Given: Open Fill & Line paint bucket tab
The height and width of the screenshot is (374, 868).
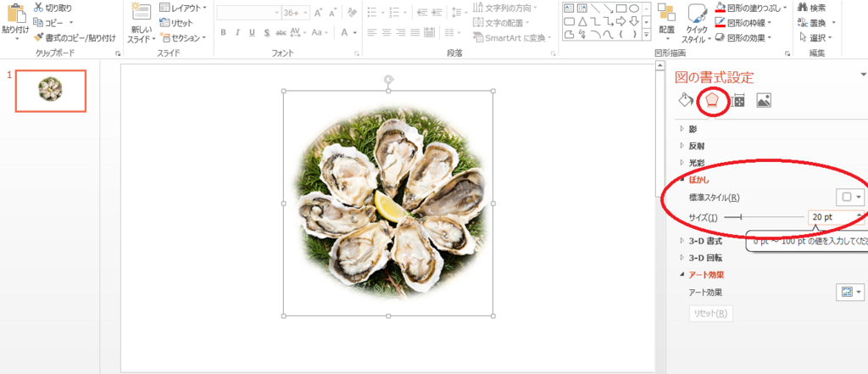Looking at the screenshot, I should click(687, 100).
